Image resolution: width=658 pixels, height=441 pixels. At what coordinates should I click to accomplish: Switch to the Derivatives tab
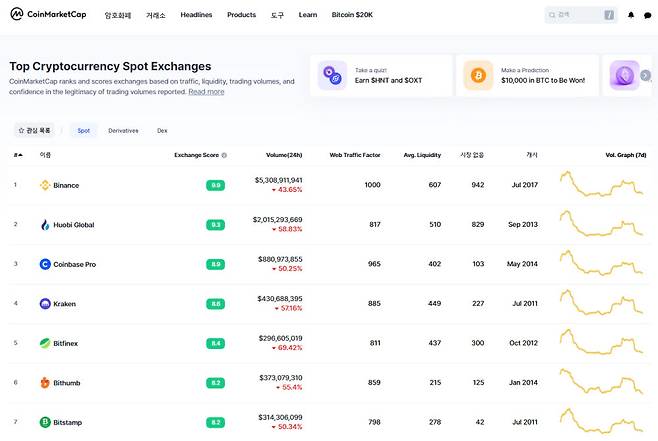click(x=123, y=130)
